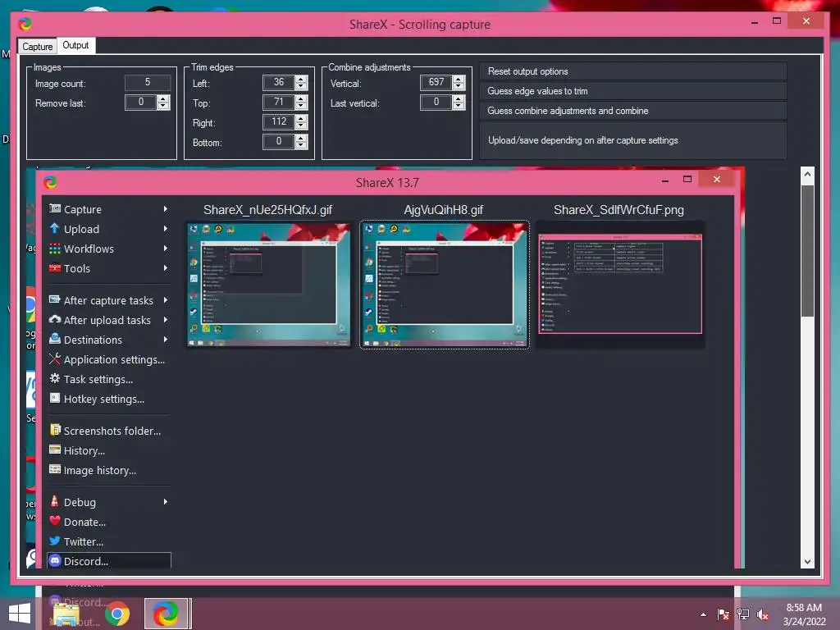Screen dimensions: 840x630
Task: Click the History icon
Action: click(55, 450)
